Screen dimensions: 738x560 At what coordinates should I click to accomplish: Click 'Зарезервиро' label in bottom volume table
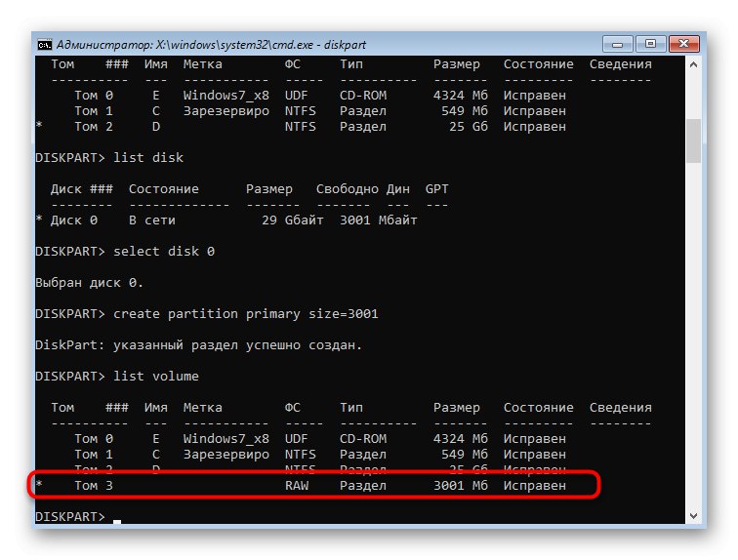tap(225, 455)
